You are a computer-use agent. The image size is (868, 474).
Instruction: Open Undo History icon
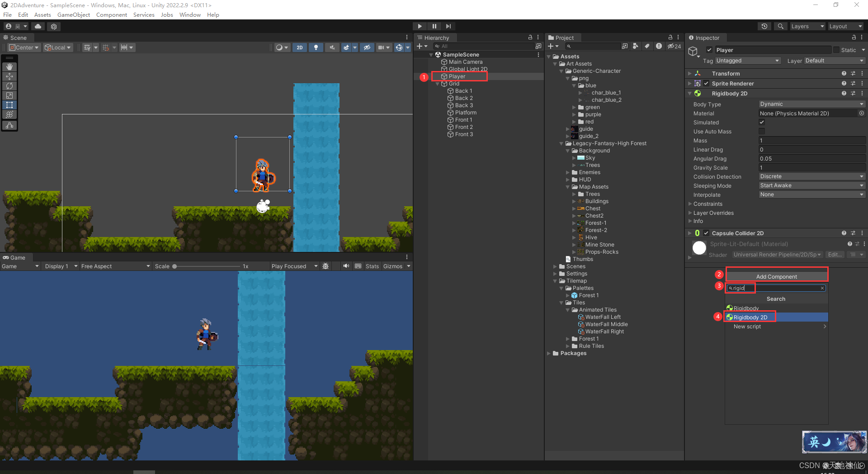click(x=764, y=26)
